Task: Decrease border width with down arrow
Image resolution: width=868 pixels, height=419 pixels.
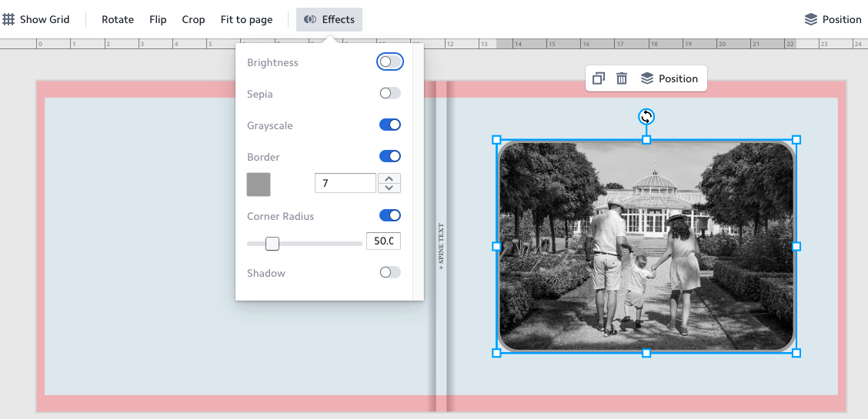Action: 389,188
